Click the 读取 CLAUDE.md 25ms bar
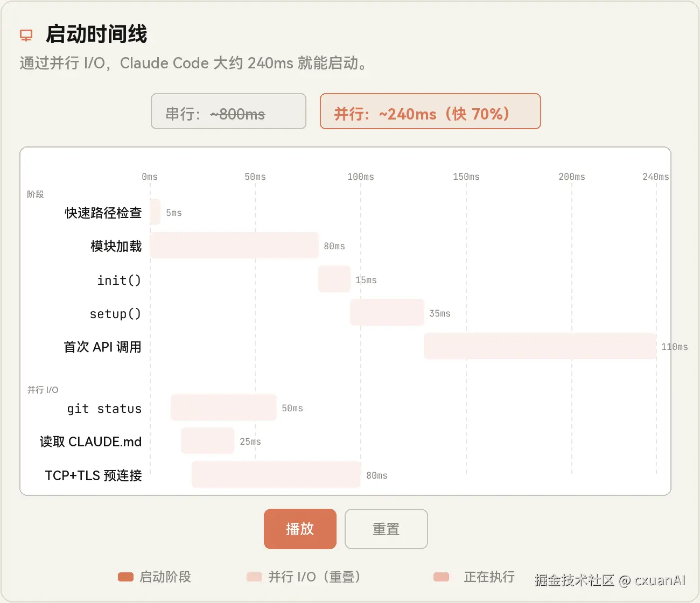700x603 pixels. (x=208, y=441)
